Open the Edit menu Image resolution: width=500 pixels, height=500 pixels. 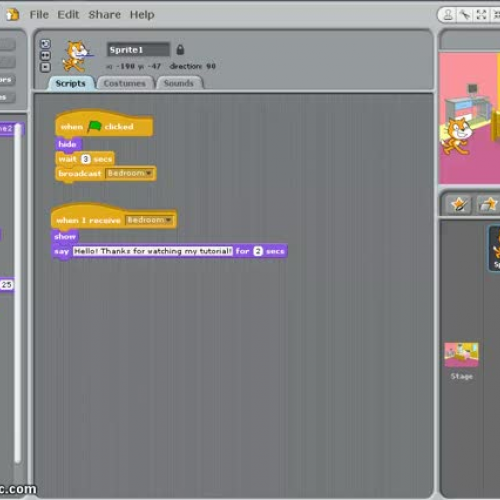tap(68, 15)
